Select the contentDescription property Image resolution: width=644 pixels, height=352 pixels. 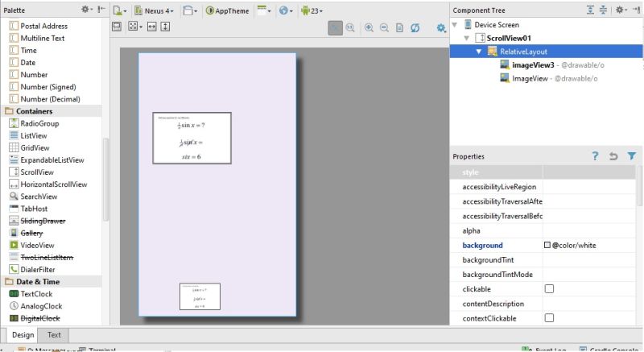493,304
